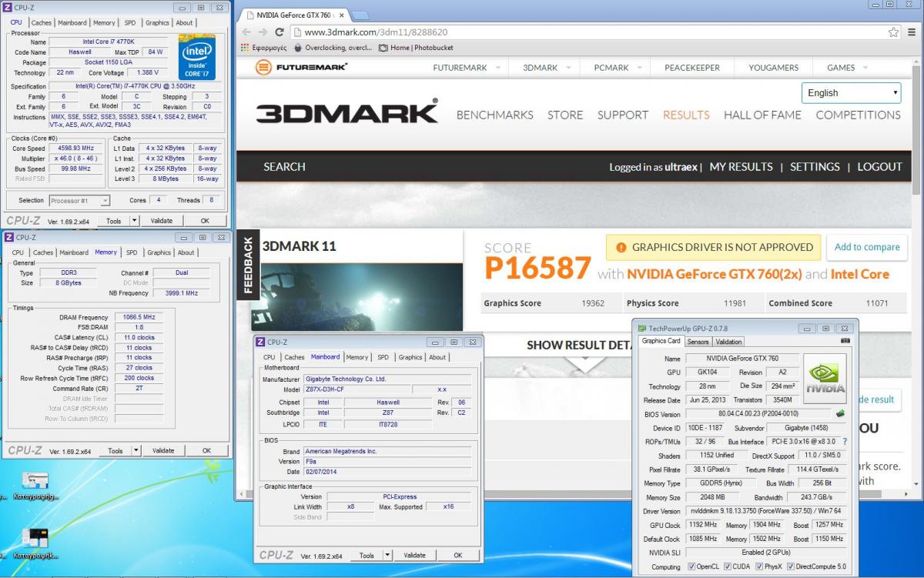
Task: Click the NVIDIA logo in GPU-Z
Action: coord(825,378)
